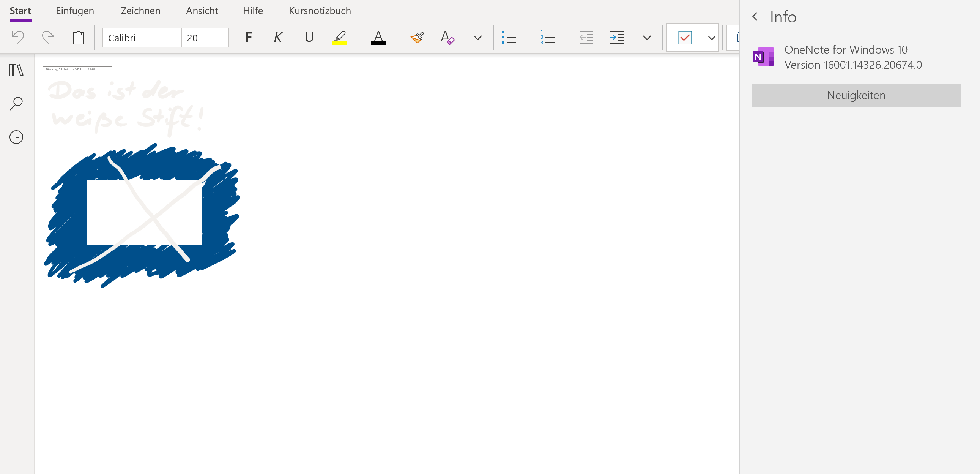This screenshot has width=980, height=474.
Task: Open recent notes clock icon
Action: pyautogui.click(x=16, y=137)
